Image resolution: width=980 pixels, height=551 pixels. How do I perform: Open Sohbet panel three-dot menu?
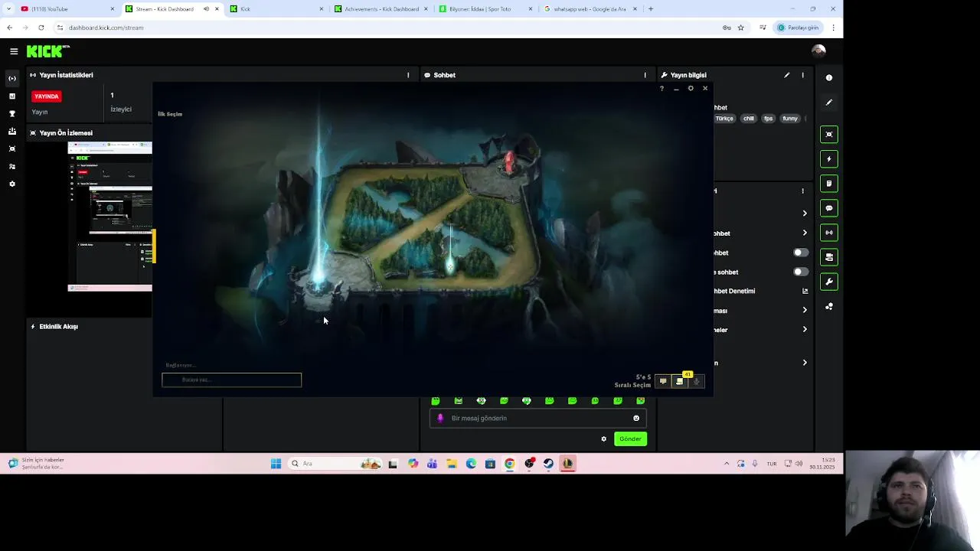point(645,75)
